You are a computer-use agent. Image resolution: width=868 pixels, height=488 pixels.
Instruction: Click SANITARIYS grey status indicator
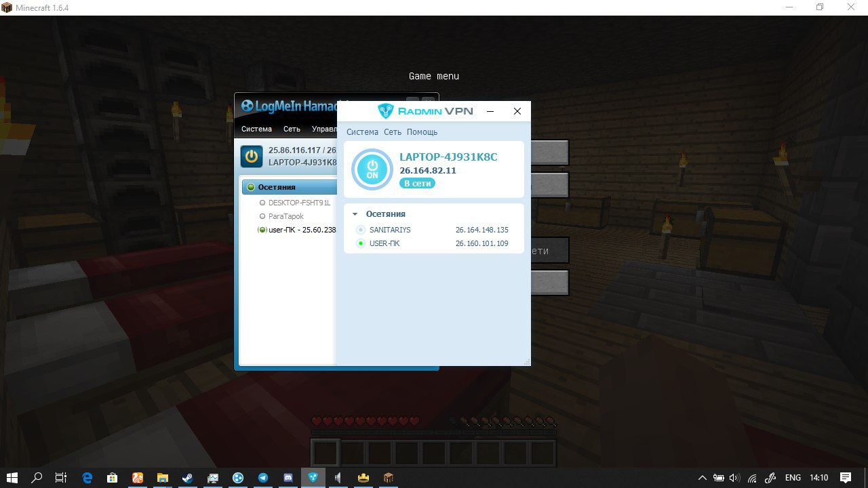361,230
